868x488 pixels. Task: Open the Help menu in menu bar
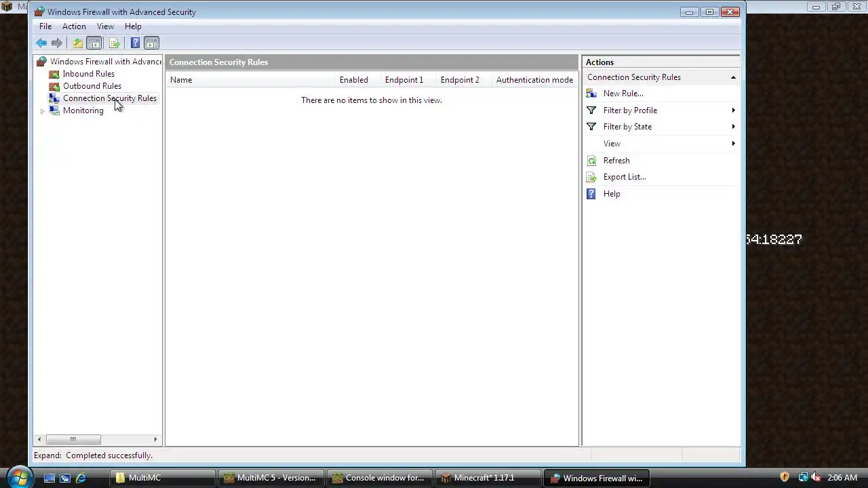coord(133,26)
